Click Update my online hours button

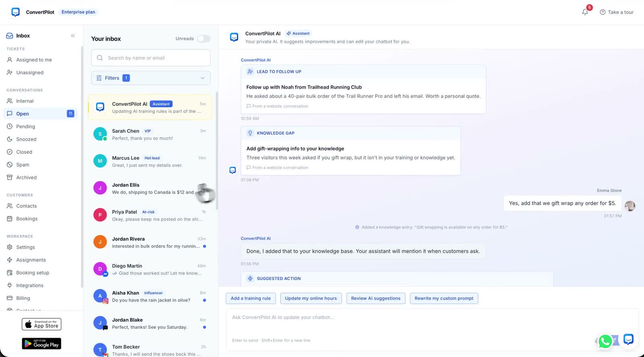click(x=311, y=299)
